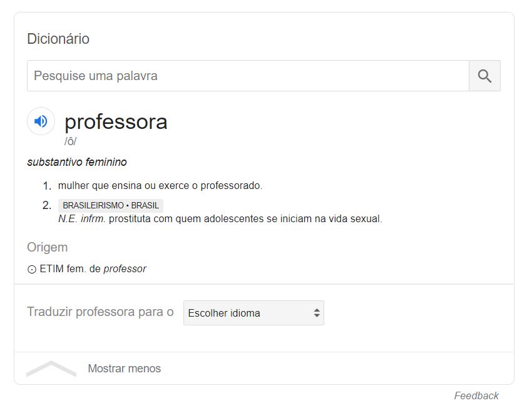Click the BRASILEIRISMO • BRASIL tag
The width and height of the screenshot is (532, 413).
click(x=111, y=205)
